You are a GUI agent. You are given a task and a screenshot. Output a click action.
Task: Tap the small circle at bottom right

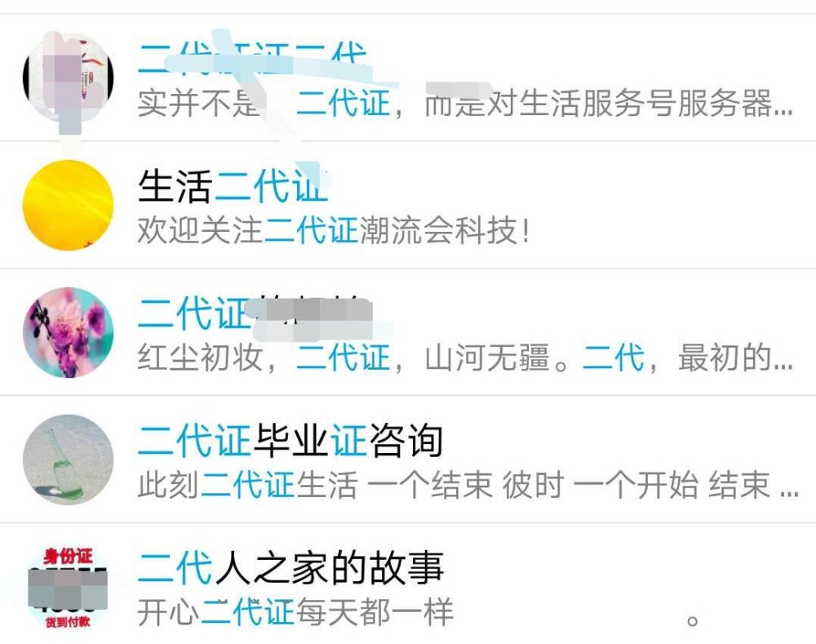[692, 621]
